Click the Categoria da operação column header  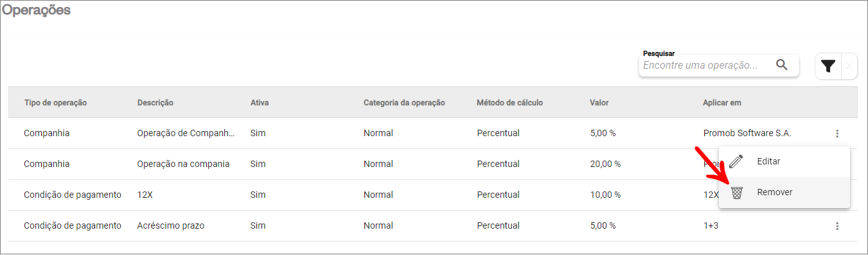[404, 103]
